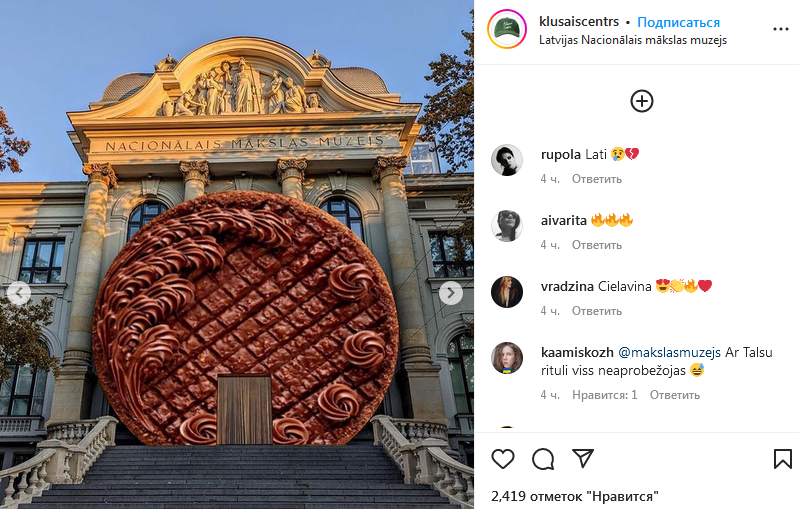Reply to aivarita's comment
This screenshot has height=509, width=799.
point(597,245)
